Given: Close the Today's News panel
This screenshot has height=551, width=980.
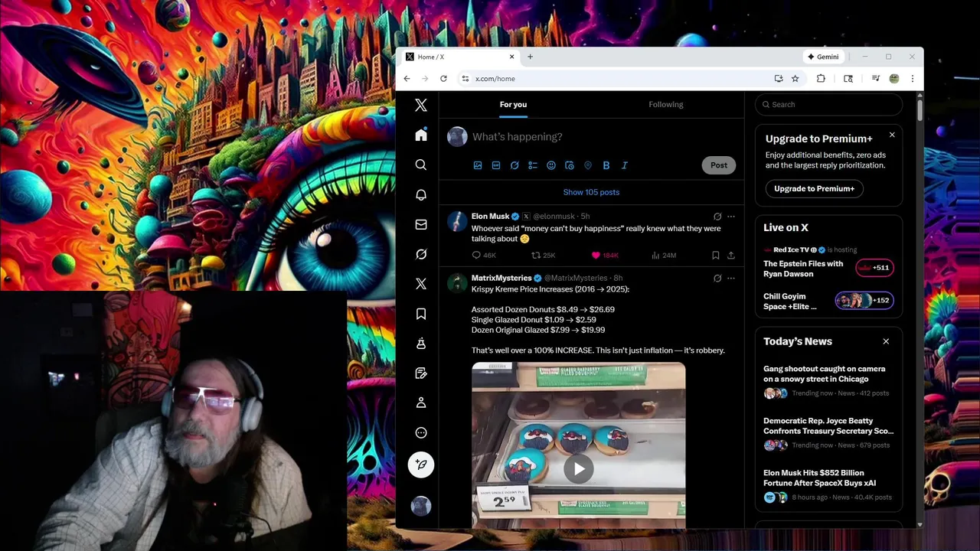Looking at the screenshot, I should (x=886, y=341).
